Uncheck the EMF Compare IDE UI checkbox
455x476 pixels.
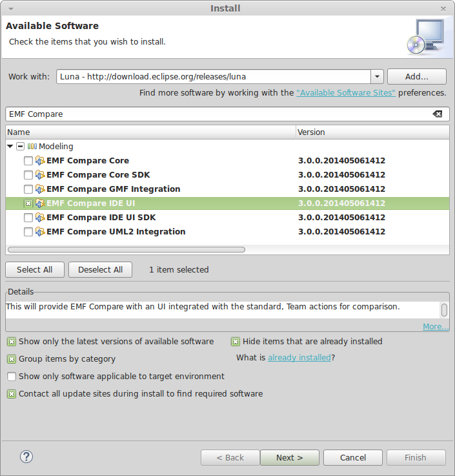coord(28,203)
